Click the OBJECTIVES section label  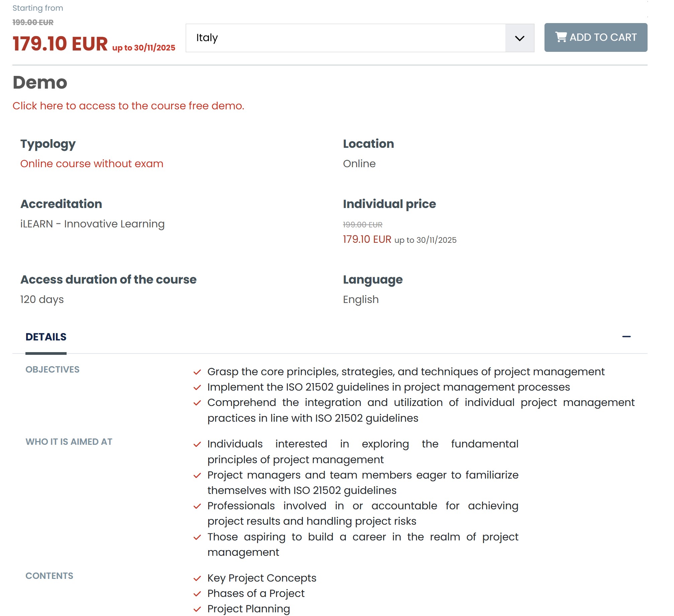[x=53, y=370]
